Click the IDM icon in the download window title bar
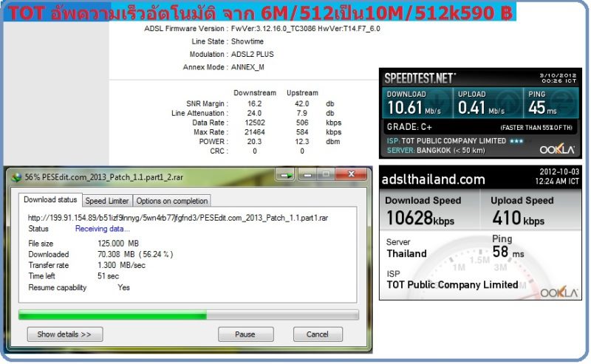 pos(16,177)
